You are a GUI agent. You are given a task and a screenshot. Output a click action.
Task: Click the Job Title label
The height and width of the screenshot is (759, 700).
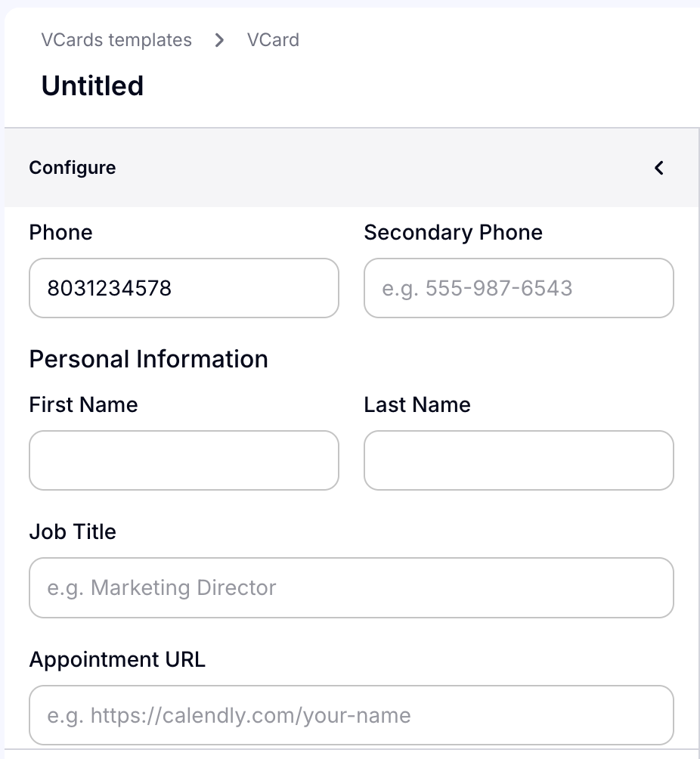(x=73, y=531)
